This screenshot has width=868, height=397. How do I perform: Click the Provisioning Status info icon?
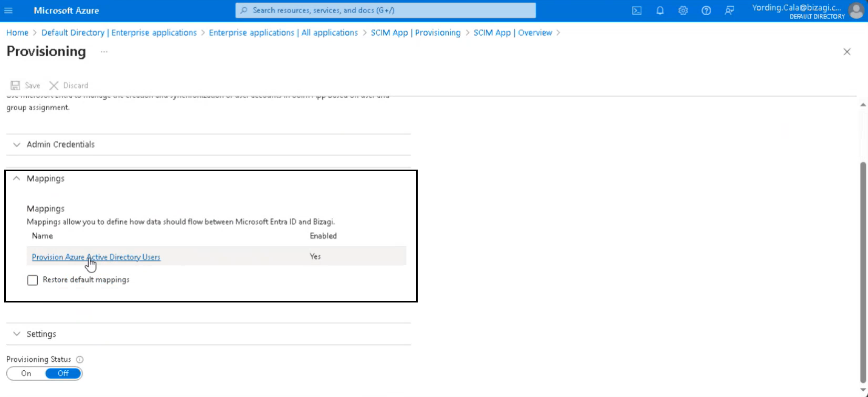(80, 360)
